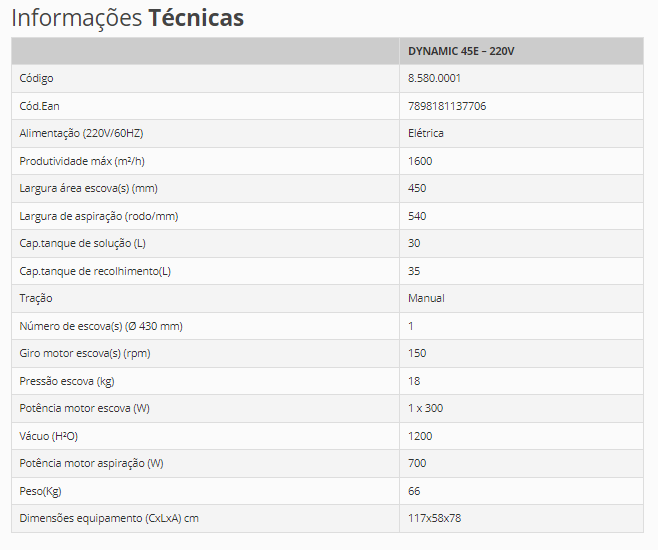Select the brush motor power 1 x 300
Screen dimensions: 658x550
point(425,408)
